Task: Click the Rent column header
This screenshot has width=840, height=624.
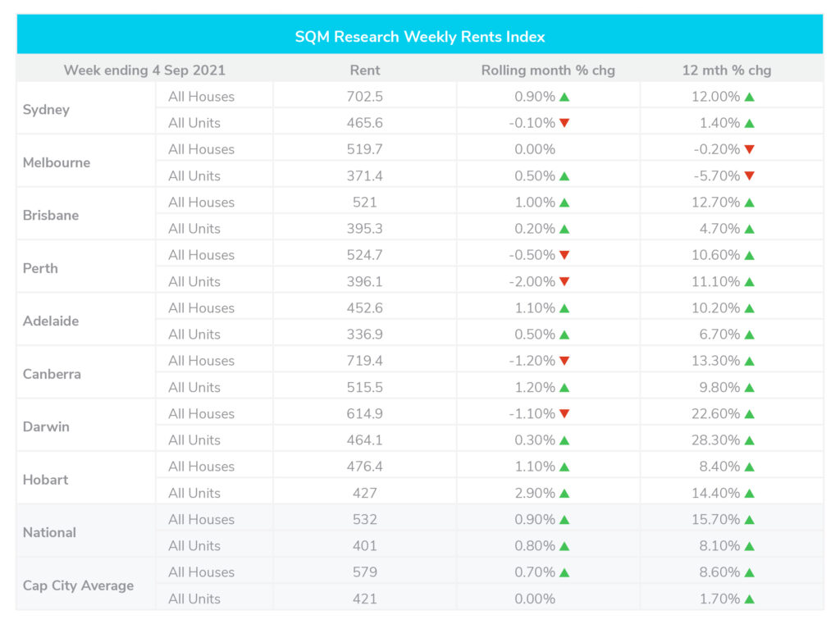Action: [x=364, y=71]
